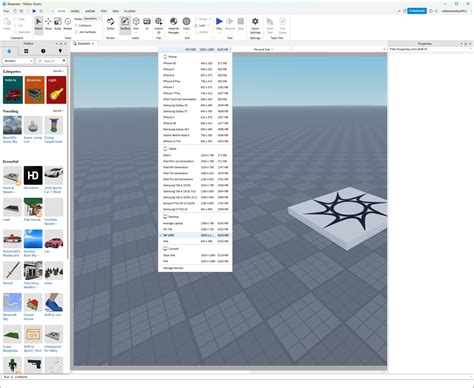This screenshot has height=388, width=474.
Task: Open the FILE menu
Action: click(x=6, y=11)
